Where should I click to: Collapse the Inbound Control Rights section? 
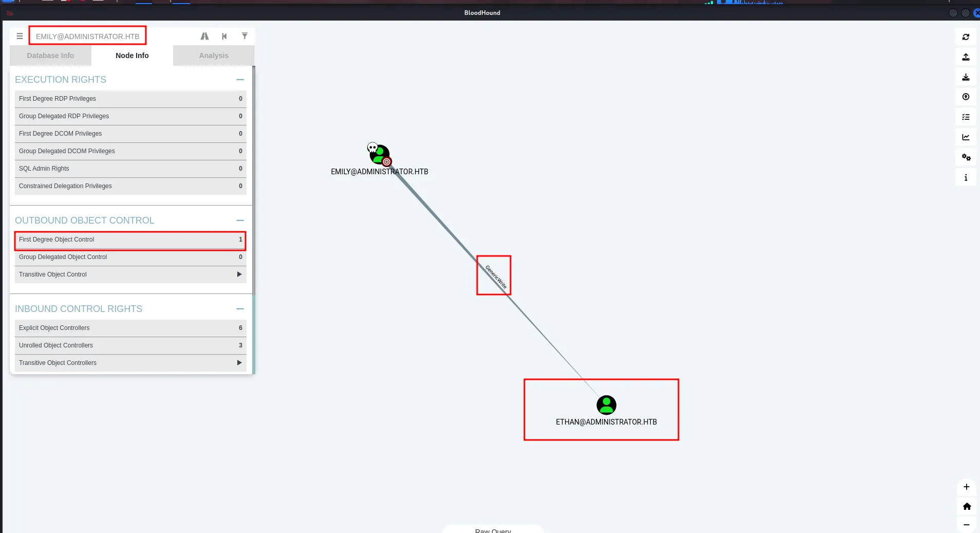pyautogui.click(x=240, y=309)
